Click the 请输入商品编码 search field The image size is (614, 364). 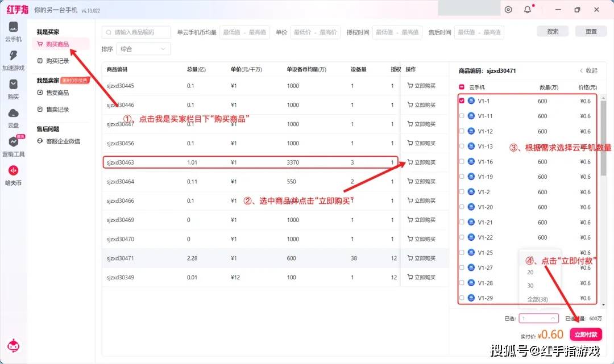[x=136, y=32]
